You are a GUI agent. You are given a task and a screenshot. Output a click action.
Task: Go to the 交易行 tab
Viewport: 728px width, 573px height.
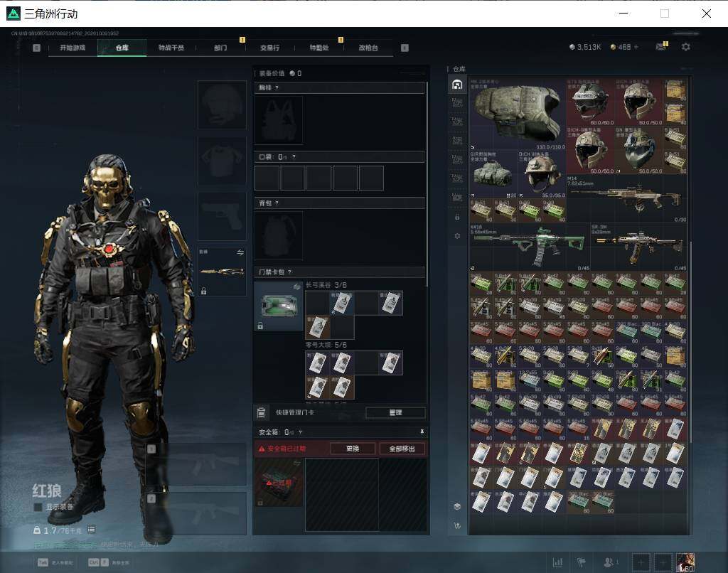[x=269, y=48]
